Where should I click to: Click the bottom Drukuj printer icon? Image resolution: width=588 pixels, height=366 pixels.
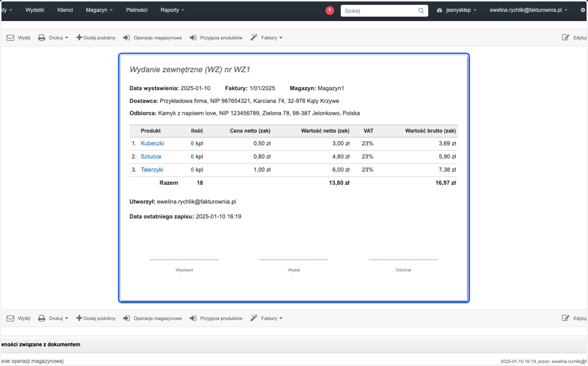[42, 318]
